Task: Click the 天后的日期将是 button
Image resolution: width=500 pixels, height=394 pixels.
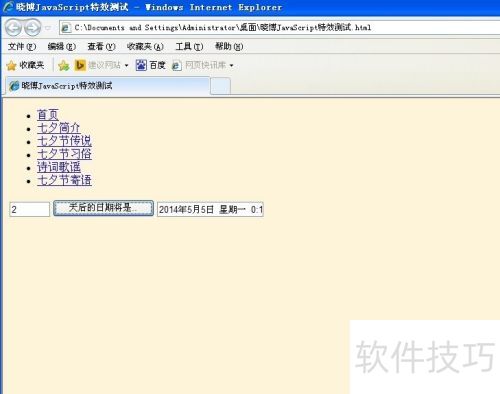Action: click(x=103, y=208)
